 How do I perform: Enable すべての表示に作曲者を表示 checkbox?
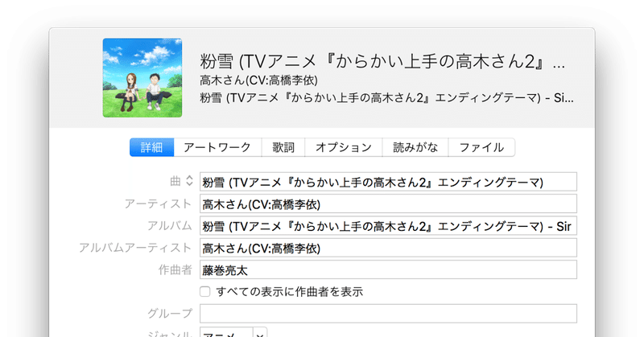tap(205, 291)
